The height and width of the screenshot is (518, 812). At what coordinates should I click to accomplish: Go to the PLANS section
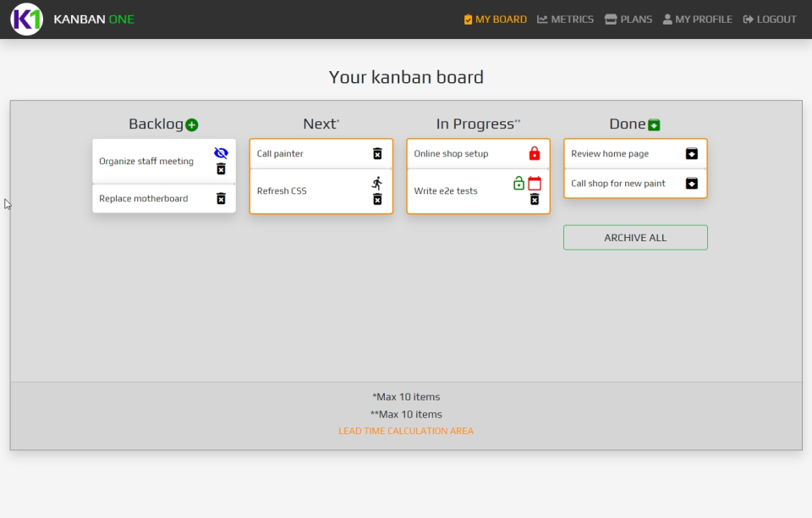pos(628,19)
